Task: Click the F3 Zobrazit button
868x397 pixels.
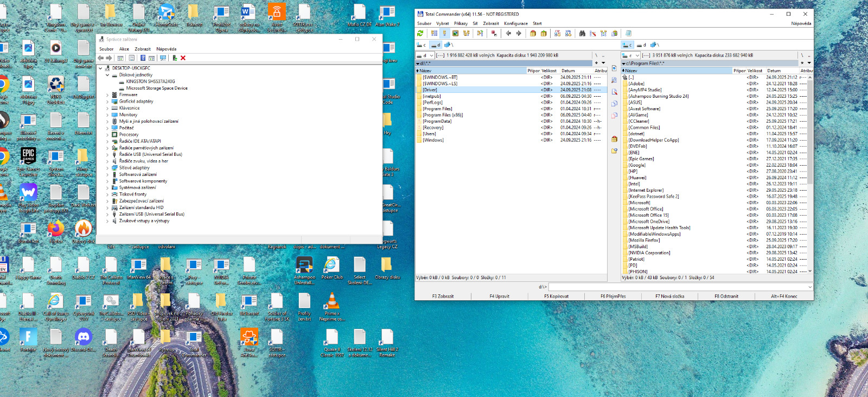Action: pos(443,296)
